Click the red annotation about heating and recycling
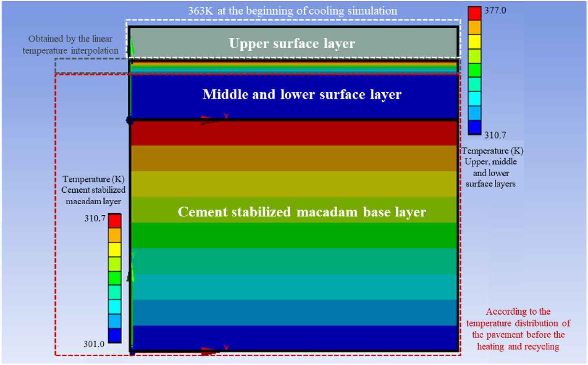The width and height of the screenshot is (588, 365). [518, 329]
